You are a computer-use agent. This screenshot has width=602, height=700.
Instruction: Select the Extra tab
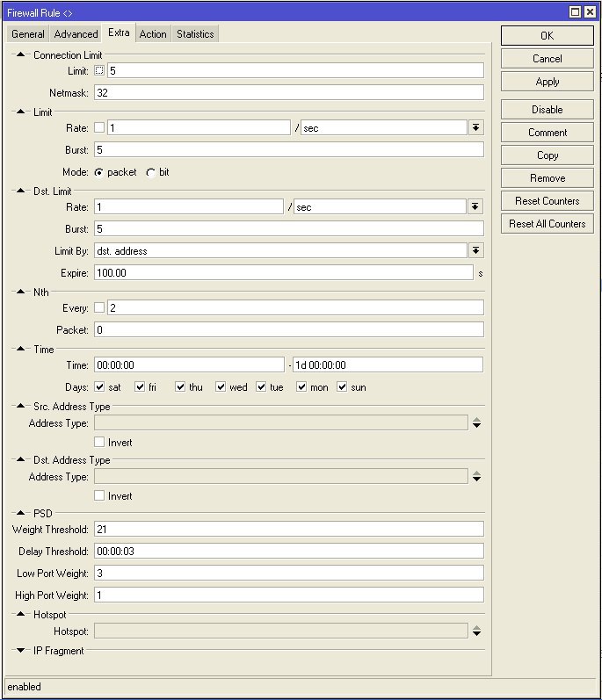point(119,32)
